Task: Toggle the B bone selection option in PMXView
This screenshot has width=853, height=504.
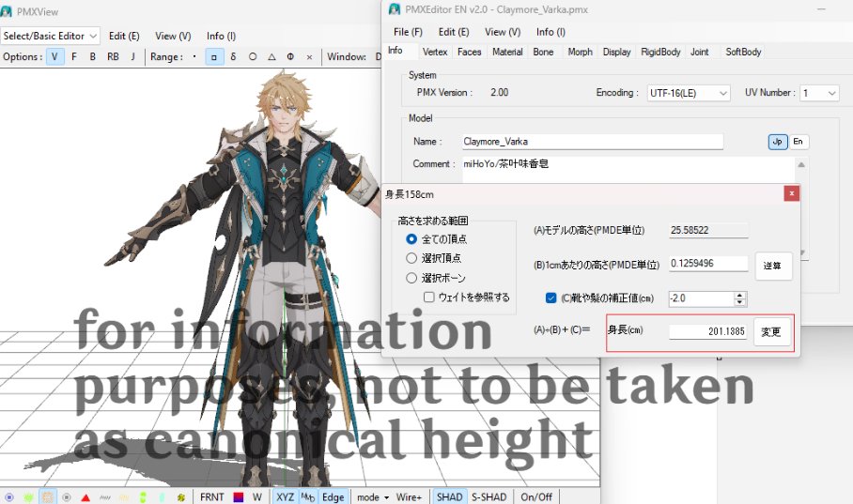Action: coord(92,56)
